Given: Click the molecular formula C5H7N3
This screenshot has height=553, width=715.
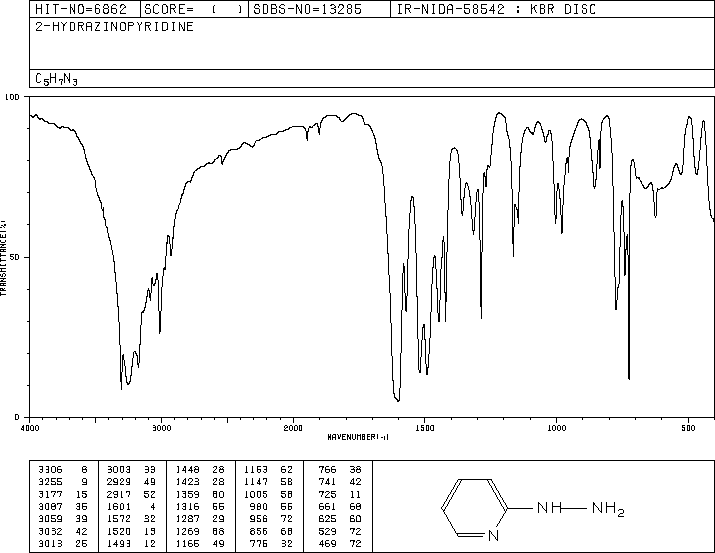Looking at the screenshot, I should 56,79.
